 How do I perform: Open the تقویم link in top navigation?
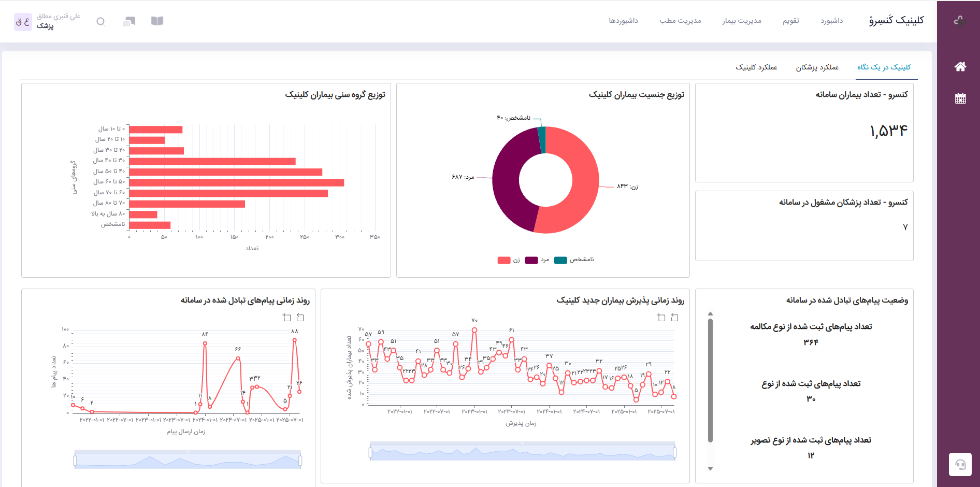[790, 21]
